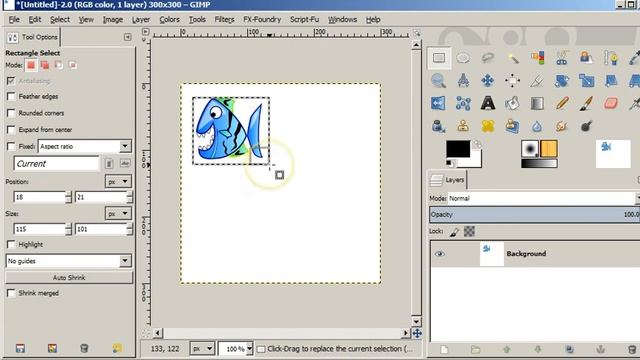Open the Fixed Aspect ratio dropdown

coord(84,146)
